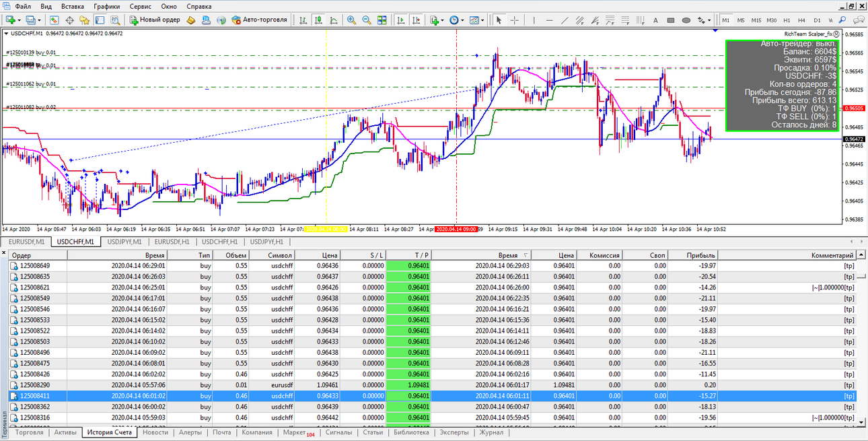Toggle the Авто-торговля button
This screenshot has width=868, height=441.
point(260,20)
